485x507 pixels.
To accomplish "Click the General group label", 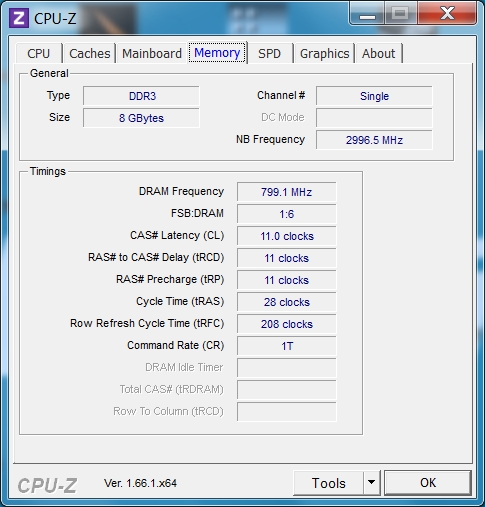I will (x=49, y=73).
